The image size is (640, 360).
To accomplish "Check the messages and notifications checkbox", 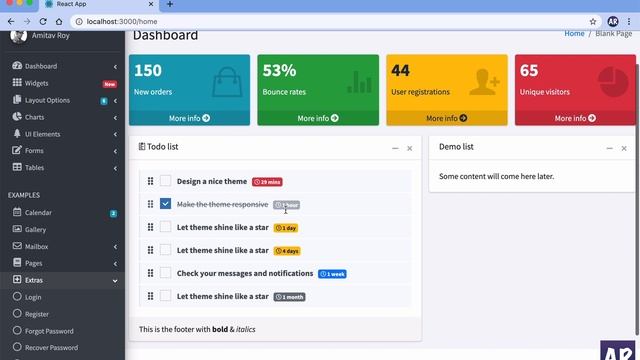I will 165,273.
